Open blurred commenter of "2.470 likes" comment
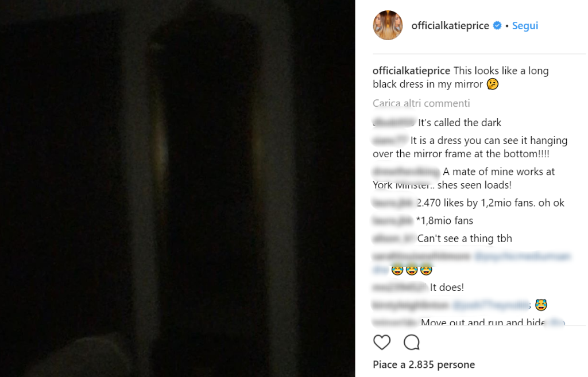588x377 pixels. click(x=393, y=203)
